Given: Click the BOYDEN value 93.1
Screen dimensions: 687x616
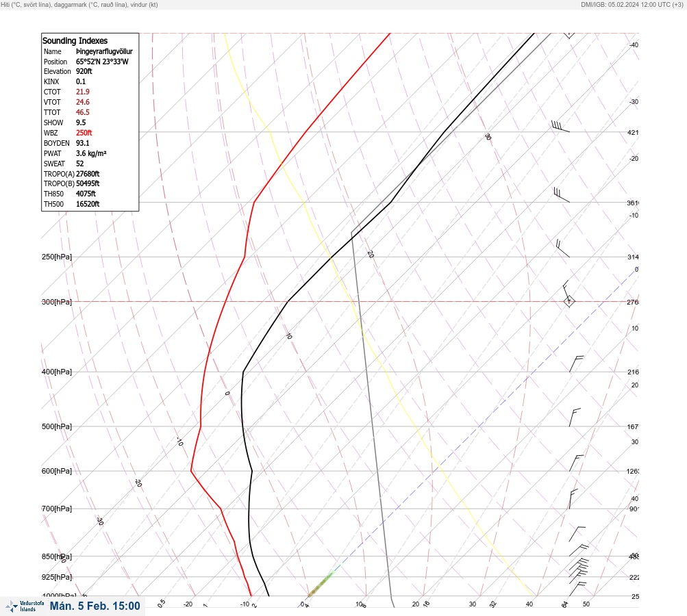Looking at the screenshot, I should tap(83, 143).
